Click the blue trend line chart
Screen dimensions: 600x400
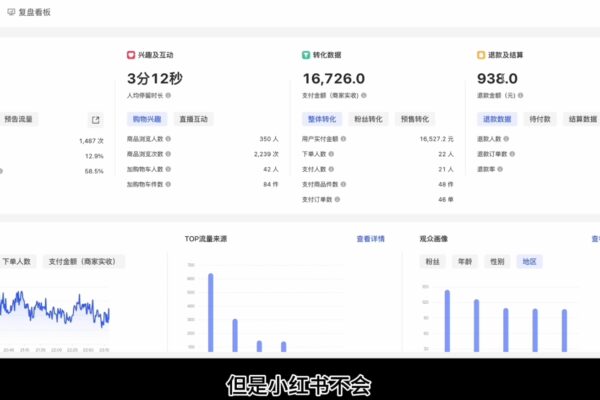click(x=55, y=310)
